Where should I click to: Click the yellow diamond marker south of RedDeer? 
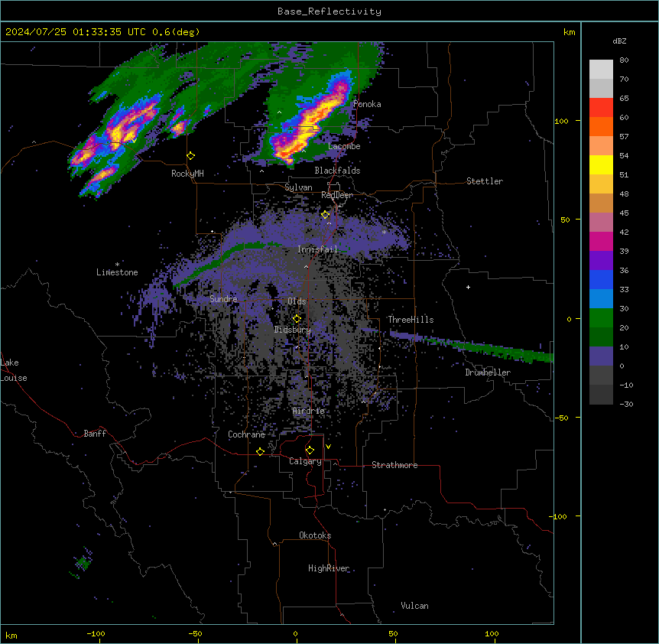[x=326, y=215]
